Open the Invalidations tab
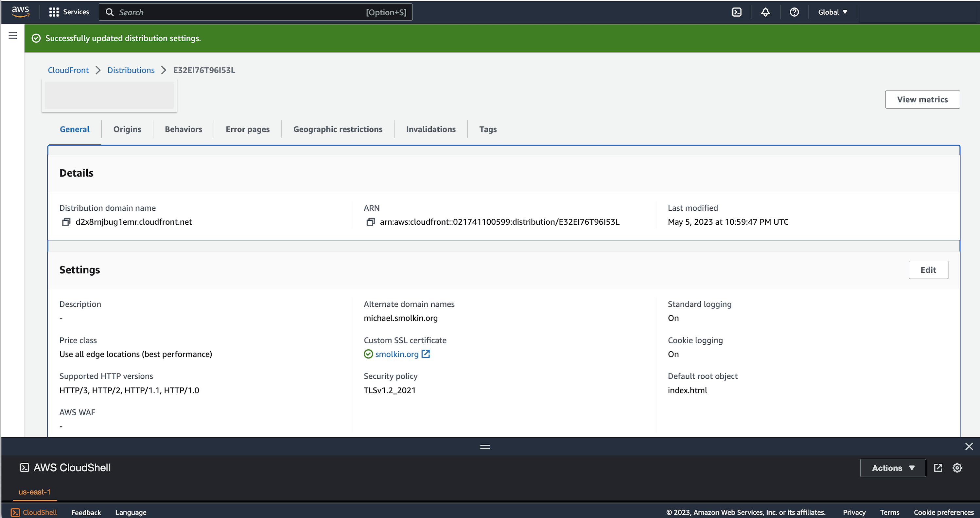Screen dimensions: 980x518 [x=431, y=129]
